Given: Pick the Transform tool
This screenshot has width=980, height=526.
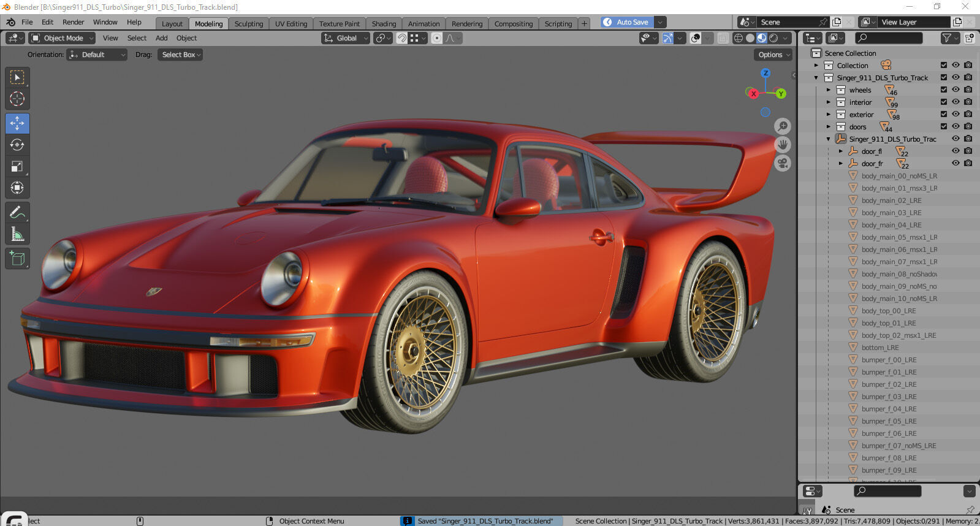Looking at the screenshot, I should (17, 188).
